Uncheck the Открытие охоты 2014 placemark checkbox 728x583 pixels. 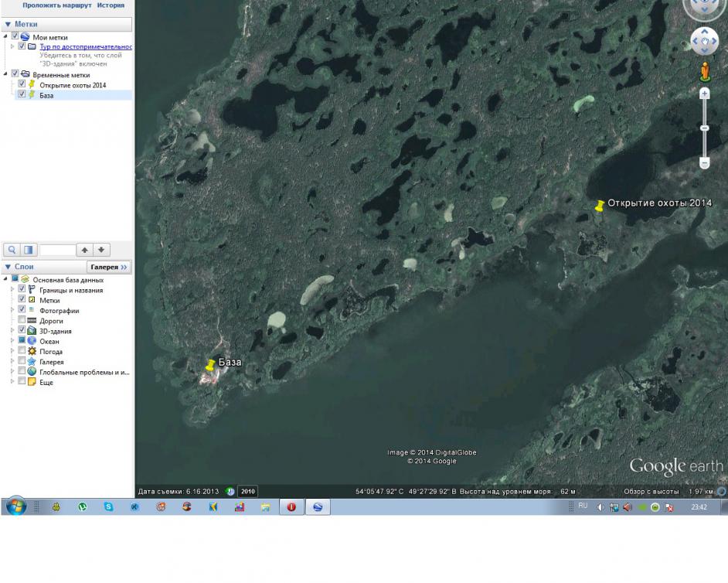[x=22, y=84]
